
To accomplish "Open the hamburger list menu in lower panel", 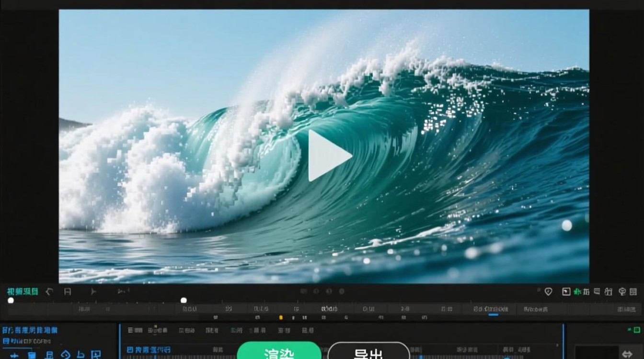I will pyautogui.click(x=131, y=330).
